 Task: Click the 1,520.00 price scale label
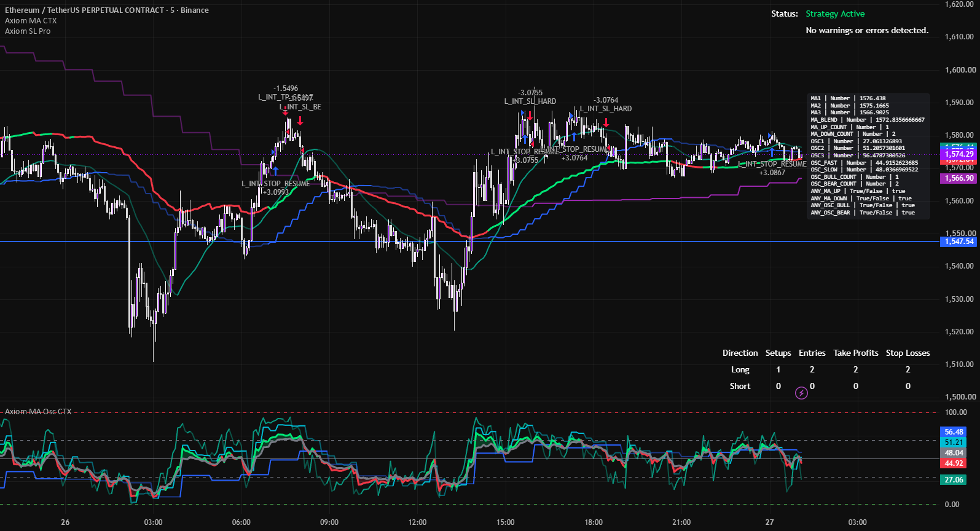pos(960,332)
